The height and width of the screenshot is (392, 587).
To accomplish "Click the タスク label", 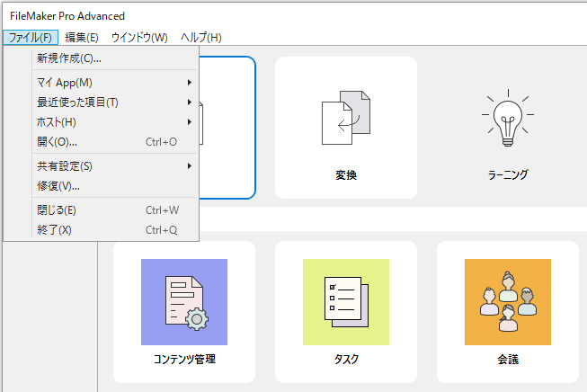I will point(346,359).
